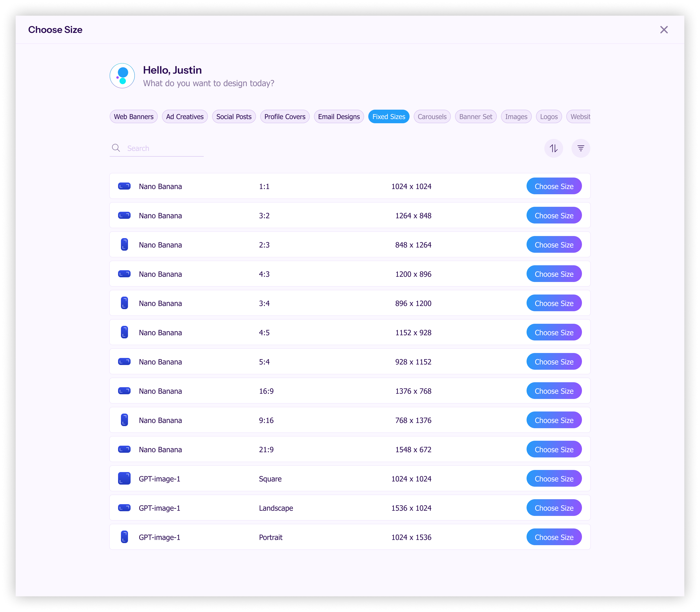
Task: Click the 768 x 1376 dimension text
Action: [413, 420]
